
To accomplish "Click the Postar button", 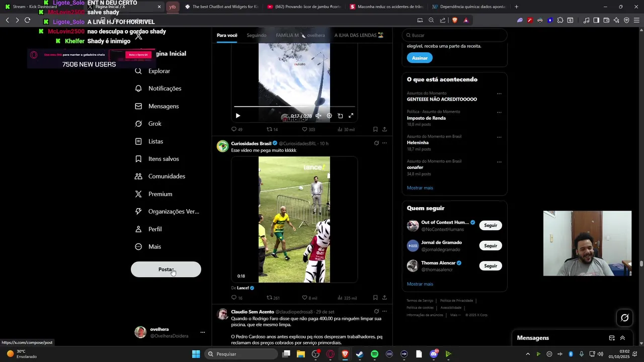I will click(166, 269).
